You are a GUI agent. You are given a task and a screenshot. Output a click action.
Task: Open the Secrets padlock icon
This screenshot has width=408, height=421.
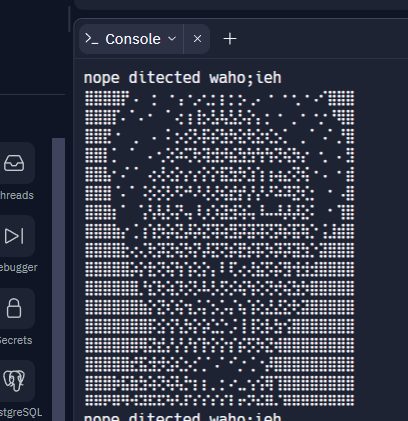(x=14, y=308)
